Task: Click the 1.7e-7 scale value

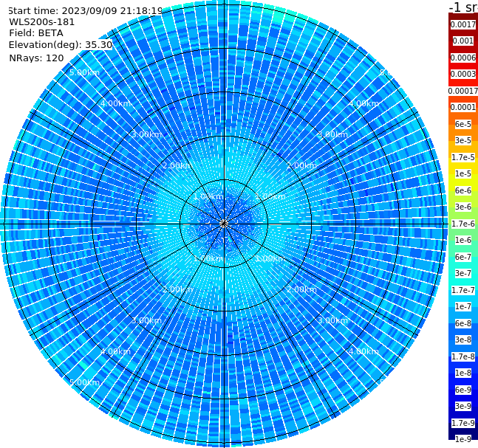Action: point(463,290)
